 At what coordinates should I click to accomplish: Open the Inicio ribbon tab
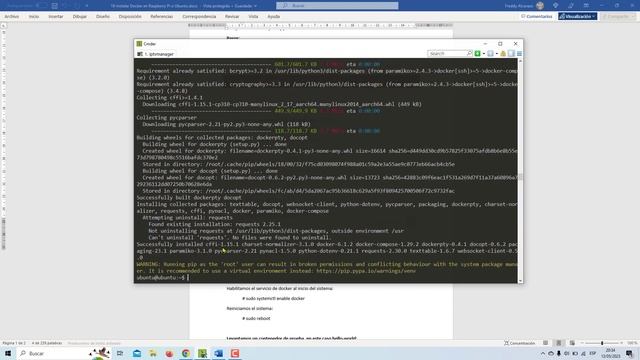pos(34,16)
